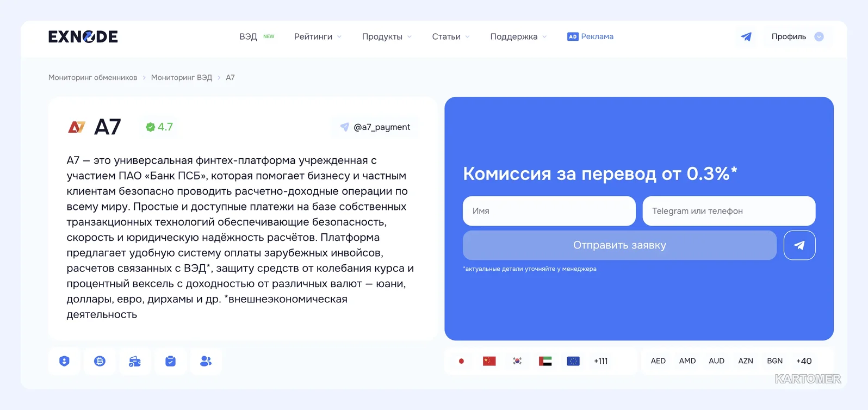Click the A7 company logo icon
This screenshot has height=410, width=868.
(77, 127)
